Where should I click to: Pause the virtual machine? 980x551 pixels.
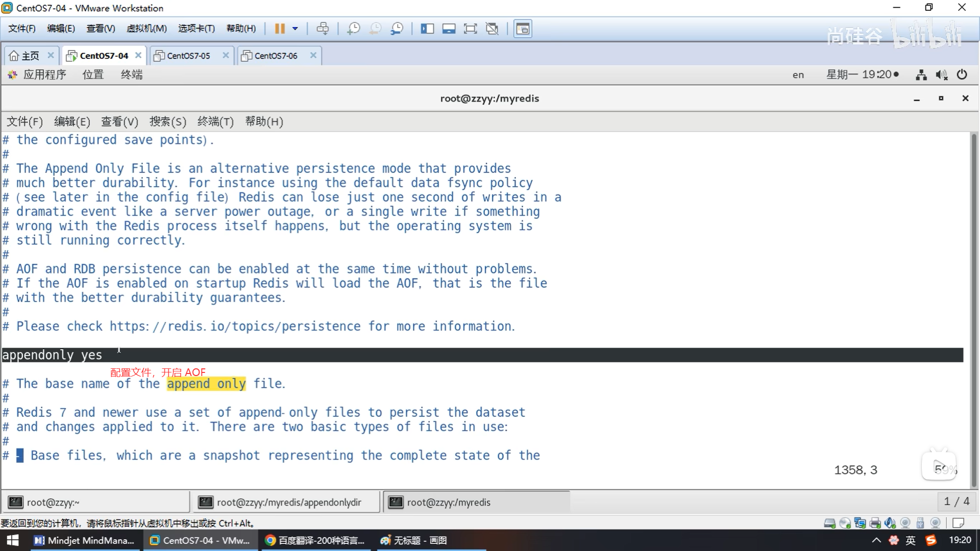click(x=280, y=29)
